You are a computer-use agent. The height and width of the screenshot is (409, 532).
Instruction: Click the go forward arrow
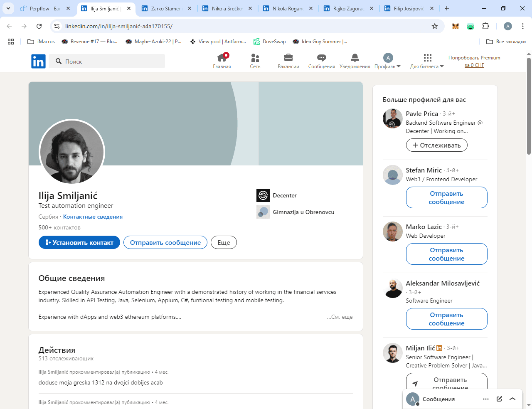tap(24, 26)
